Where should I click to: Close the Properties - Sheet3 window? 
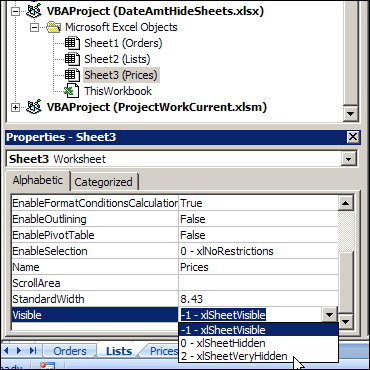coord(353,137)
